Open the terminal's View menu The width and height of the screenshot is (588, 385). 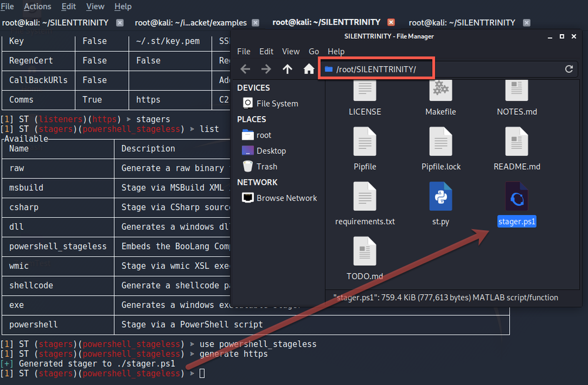click(x=95, y=6)
